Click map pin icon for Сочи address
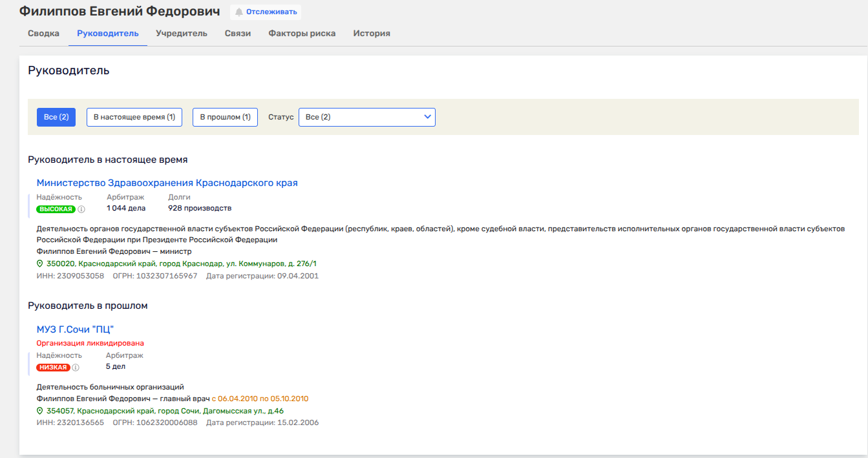 [40, 411]
